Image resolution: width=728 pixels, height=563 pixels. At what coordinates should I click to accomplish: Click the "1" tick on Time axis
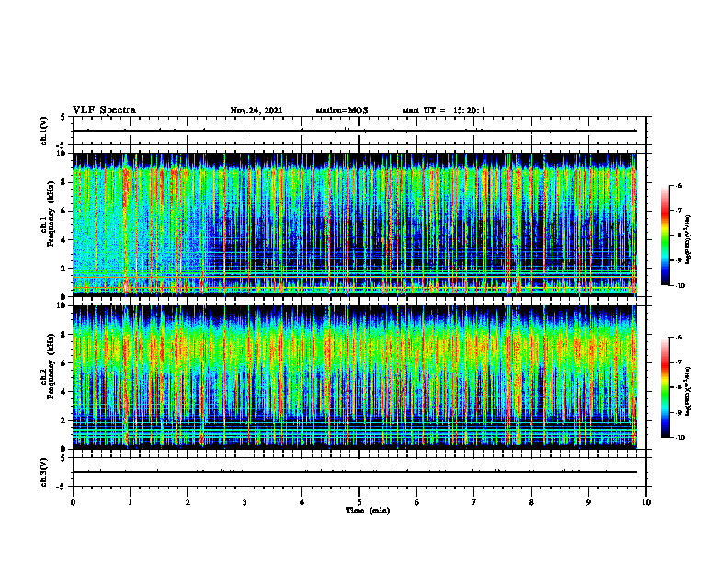coord(130,502)
